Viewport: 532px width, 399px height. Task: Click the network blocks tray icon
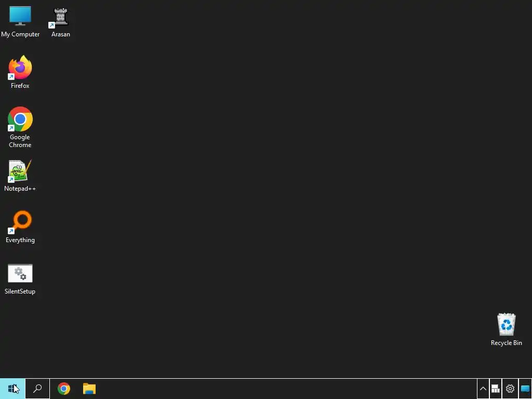(495, 389)
